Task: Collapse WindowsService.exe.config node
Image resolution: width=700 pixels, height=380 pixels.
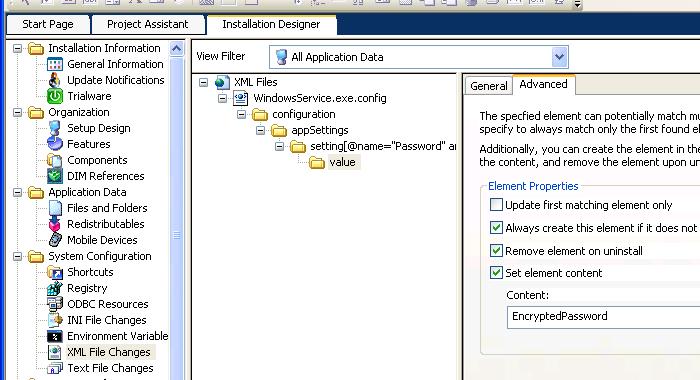Action: [x=222, y=98]
